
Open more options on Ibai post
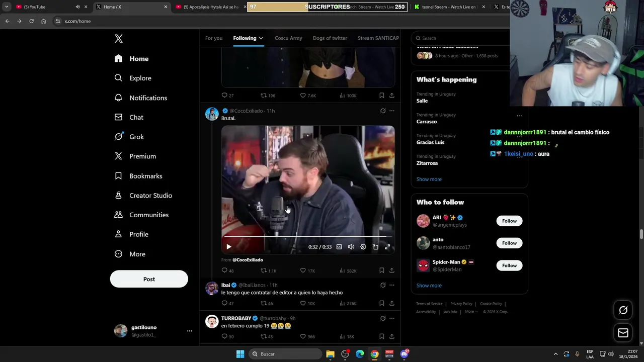392,285
